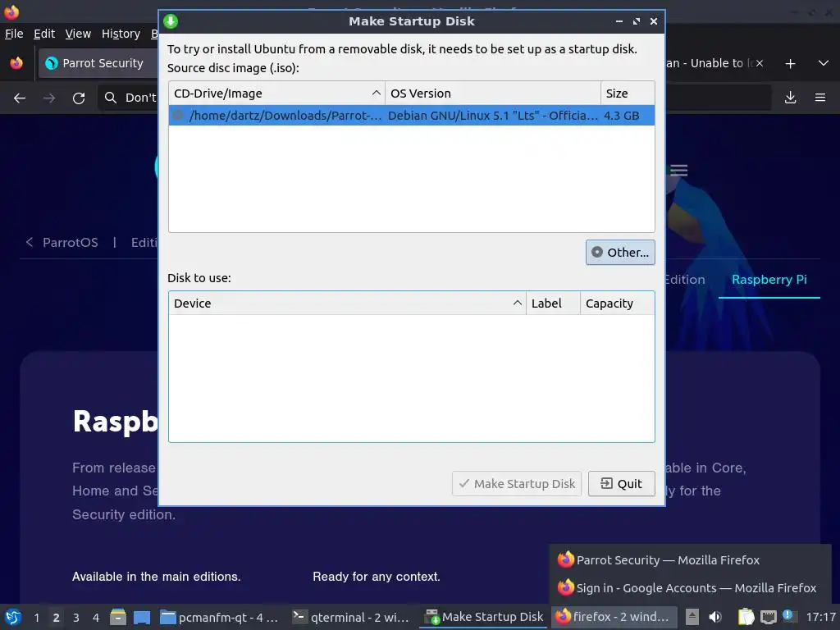
Task: Click the search magnifier icon in address bar
Action: tap(111, 98)
